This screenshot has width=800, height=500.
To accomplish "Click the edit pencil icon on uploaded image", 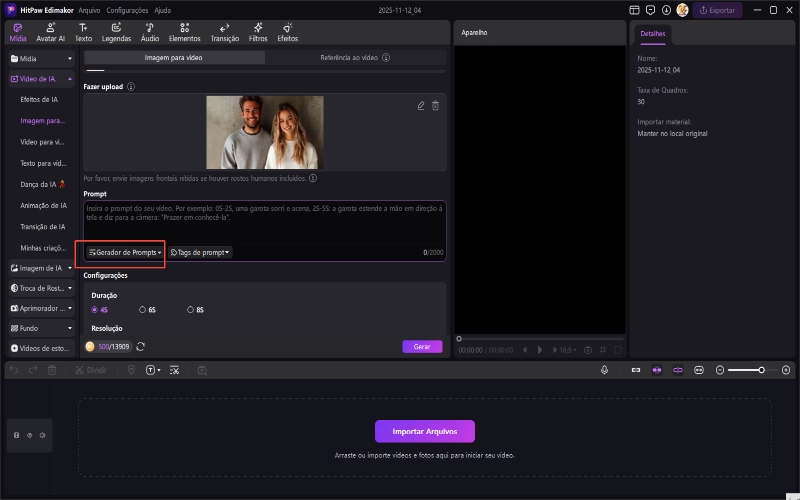I will (x=421, y=105).
